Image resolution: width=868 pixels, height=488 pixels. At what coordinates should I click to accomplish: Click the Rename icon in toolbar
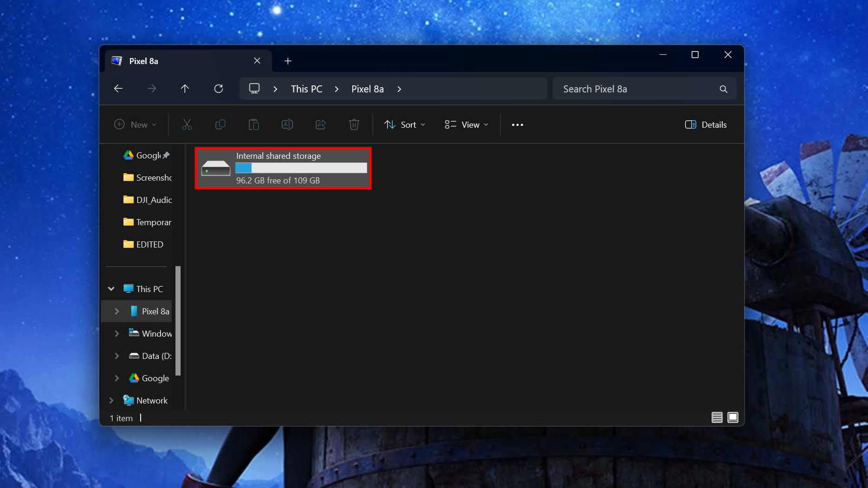pyautogui.click(x=287, y=124)
